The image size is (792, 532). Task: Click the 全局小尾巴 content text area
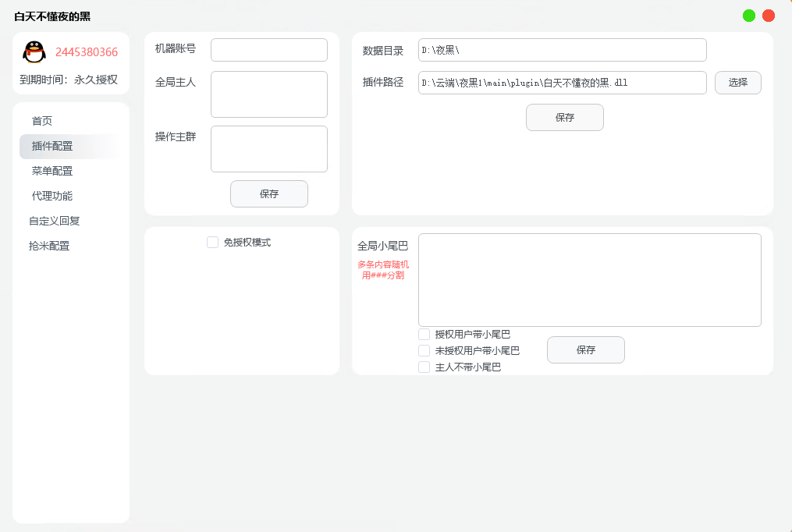tap(589, 279)
